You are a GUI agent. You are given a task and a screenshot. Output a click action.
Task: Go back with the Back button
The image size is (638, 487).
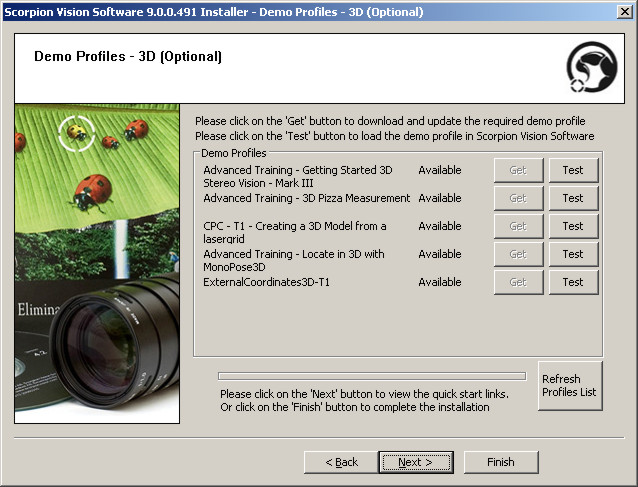[x=341, y=462]
